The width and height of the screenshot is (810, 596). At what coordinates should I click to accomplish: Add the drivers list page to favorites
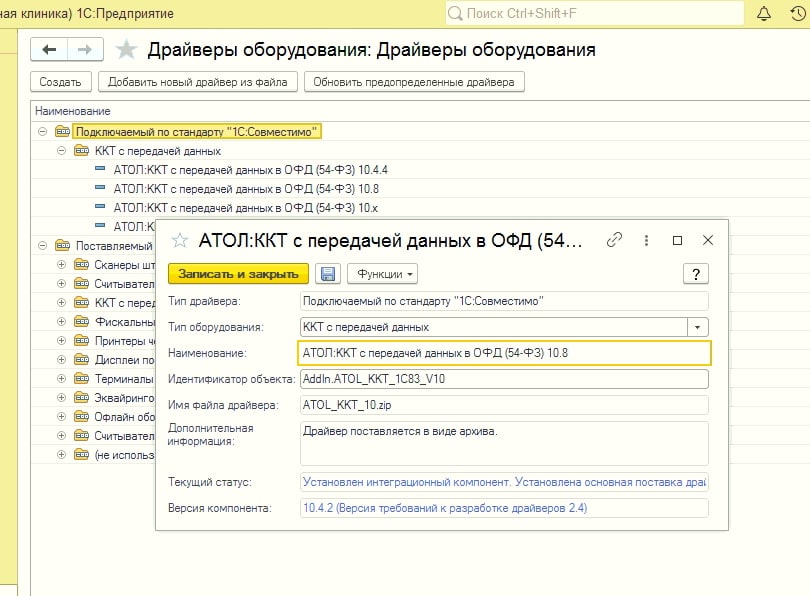coord(126,50)
